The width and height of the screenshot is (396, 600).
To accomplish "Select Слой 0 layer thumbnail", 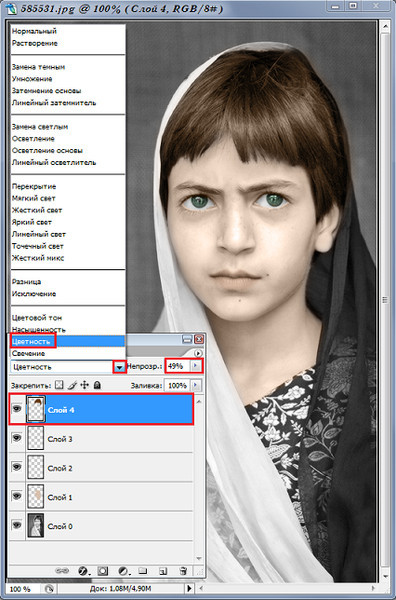I will [36, 525].
